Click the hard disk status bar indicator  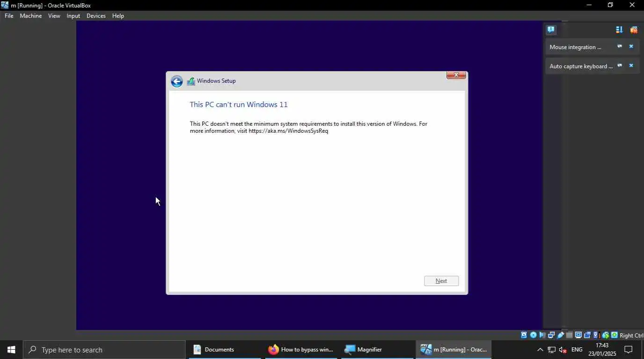click(524, 335)
